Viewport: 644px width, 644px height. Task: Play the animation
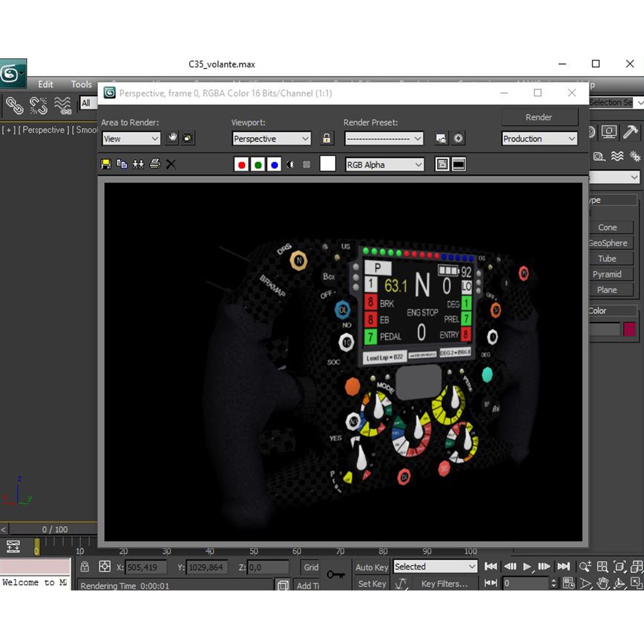pos(527,567)
